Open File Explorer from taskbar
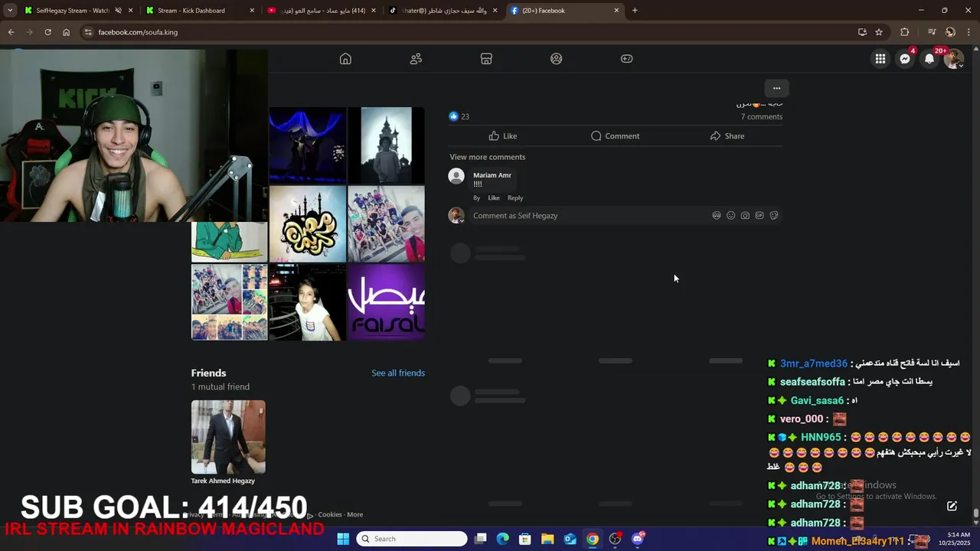Viewport: 980px width, 551px height. click(x=547, y=539)
